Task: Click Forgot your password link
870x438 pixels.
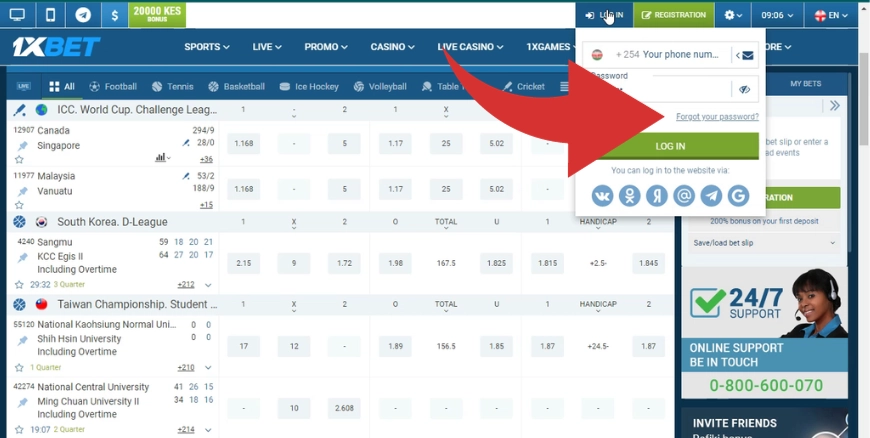Action: tap(717, 117)
